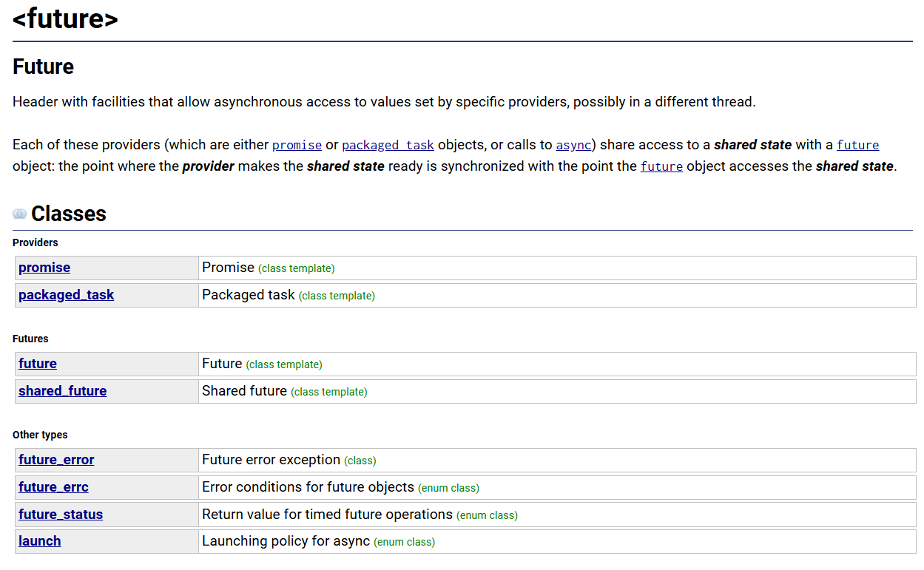The height and width of the screenshot is (570, 924).
Task: Click the Future heading text
Action: (42, 67)
